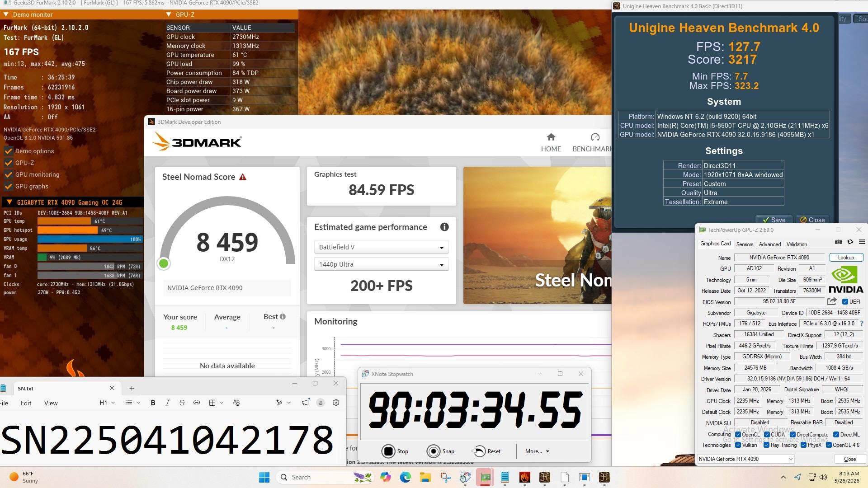Open File Explorer from the taskbar
868x488 pixels.
(425, 477)
